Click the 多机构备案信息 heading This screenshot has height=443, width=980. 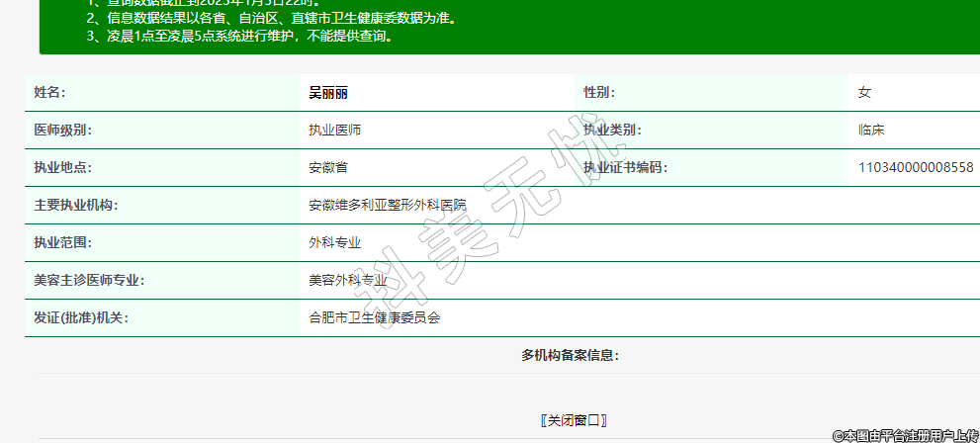click(x=570, y=355)
